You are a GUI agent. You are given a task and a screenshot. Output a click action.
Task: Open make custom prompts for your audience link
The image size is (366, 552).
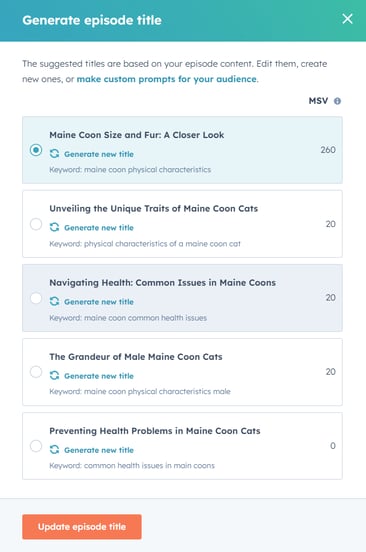click(x=166, y=79)
